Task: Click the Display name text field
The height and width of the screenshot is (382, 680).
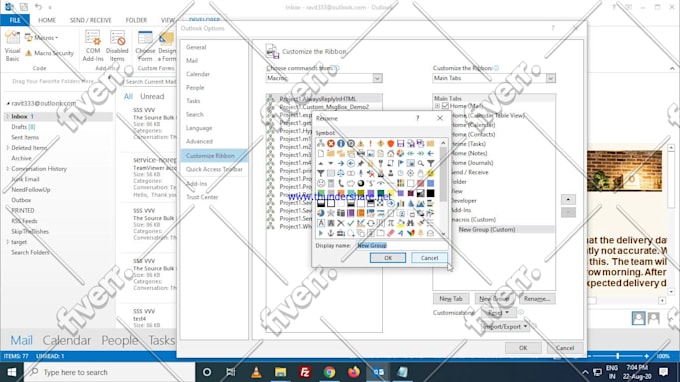Action: (x=402, y=245)
